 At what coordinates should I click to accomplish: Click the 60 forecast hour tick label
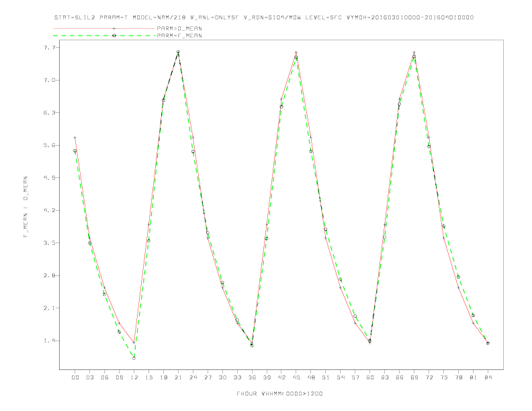[x=370, y=377]
